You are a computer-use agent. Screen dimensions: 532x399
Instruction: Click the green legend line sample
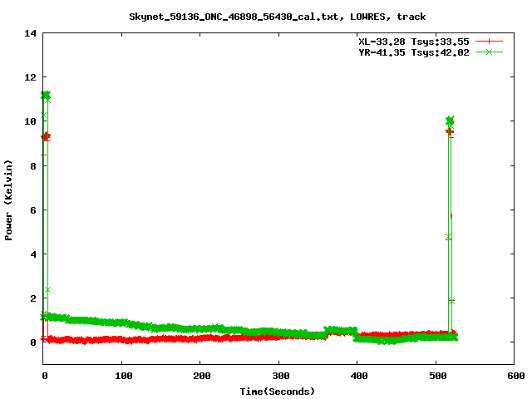pos(489,52)
